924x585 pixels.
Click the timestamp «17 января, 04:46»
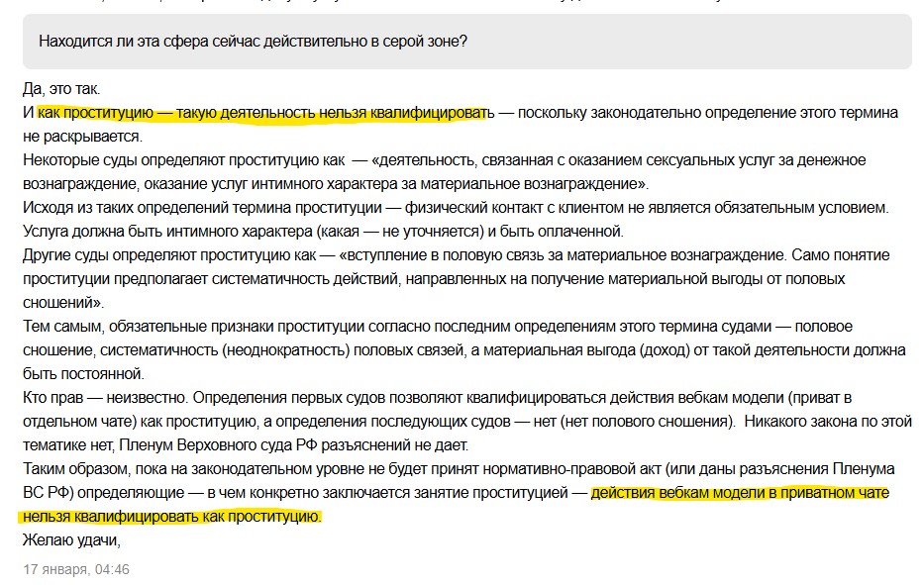coord(76,570)
